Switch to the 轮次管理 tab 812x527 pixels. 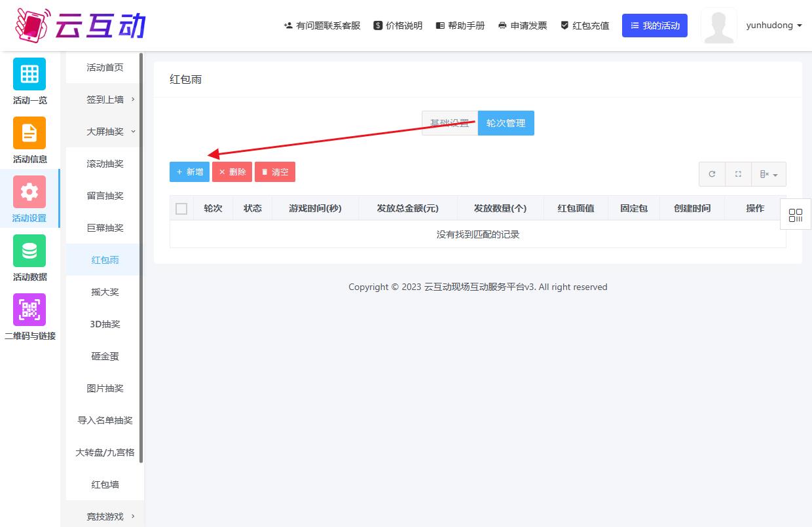pos(506,122)
